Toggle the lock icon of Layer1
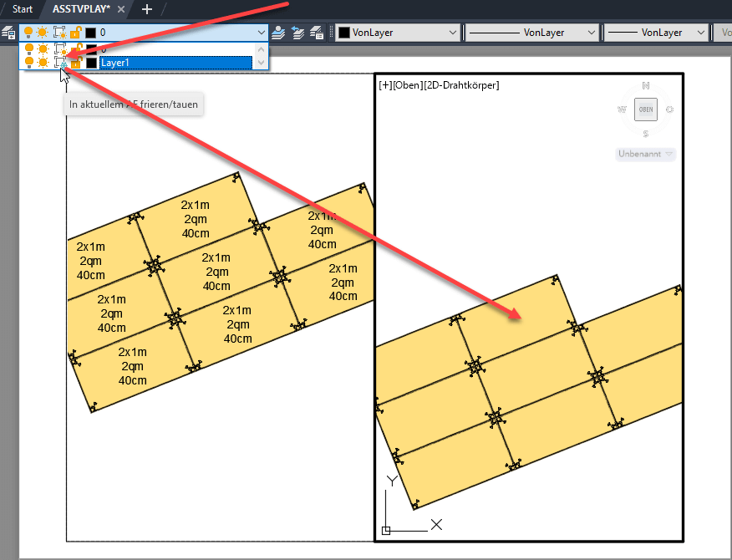The image size is (732, 560). point(75,62)
